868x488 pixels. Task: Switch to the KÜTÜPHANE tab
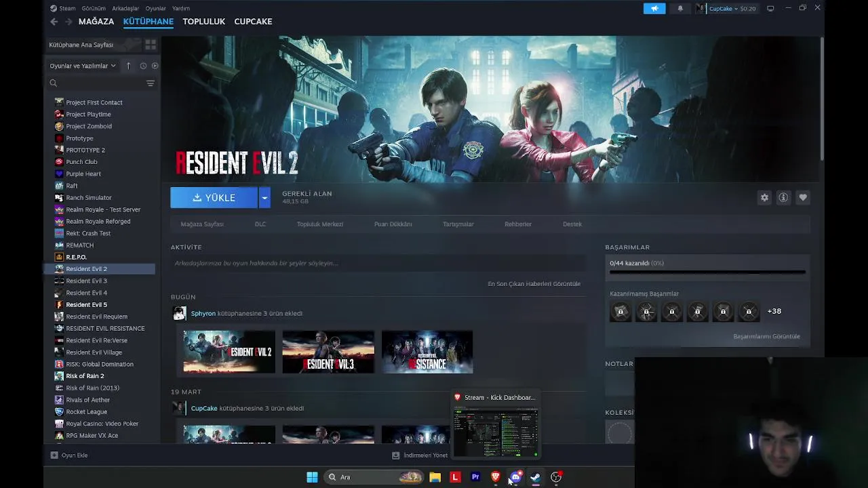tap(149, 22)
